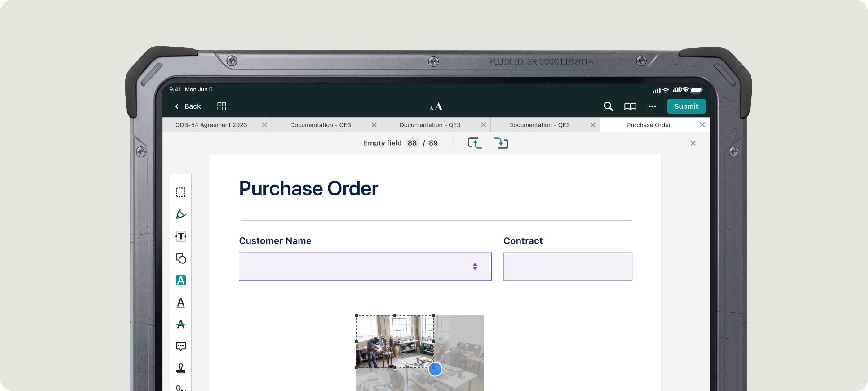Screen dimensions: 868x391
Task: Open the more options ellipsis menu
Action: point(652,106)
